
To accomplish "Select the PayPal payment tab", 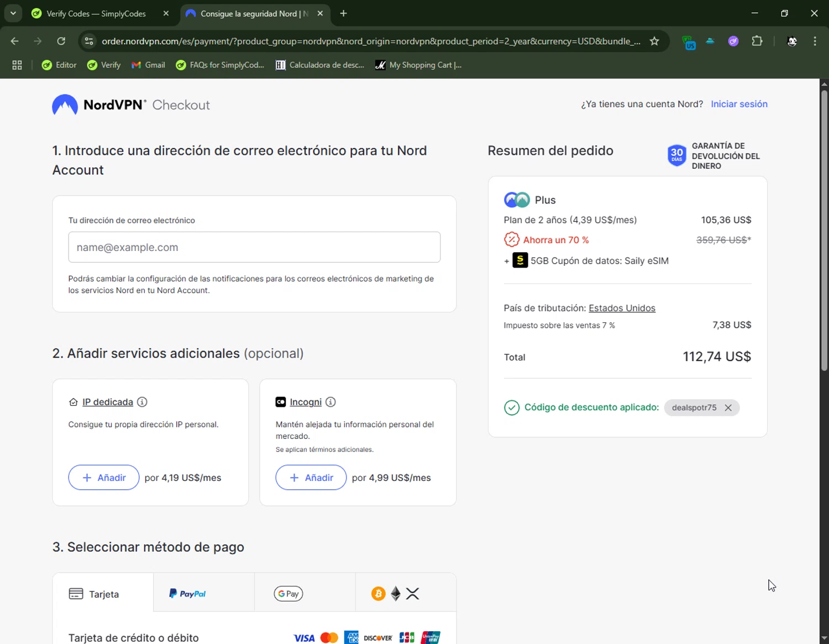I will (x=204, y=593).
